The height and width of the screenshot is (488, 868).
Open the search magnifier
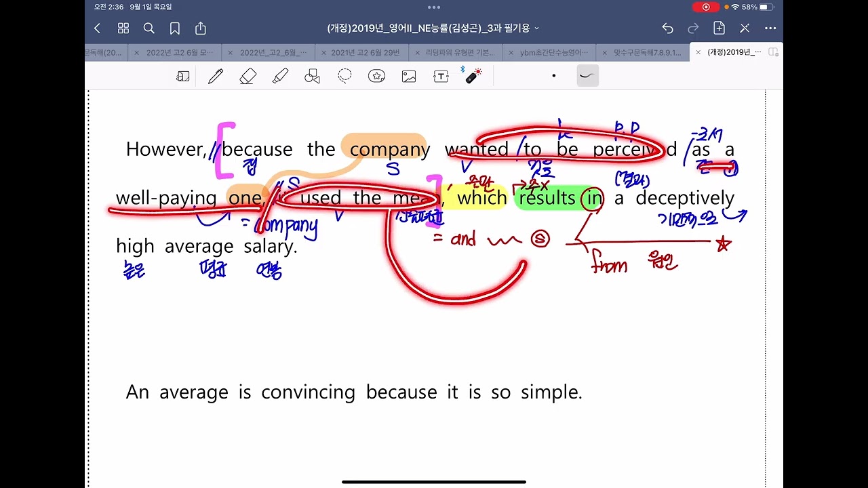click(149, 28)
